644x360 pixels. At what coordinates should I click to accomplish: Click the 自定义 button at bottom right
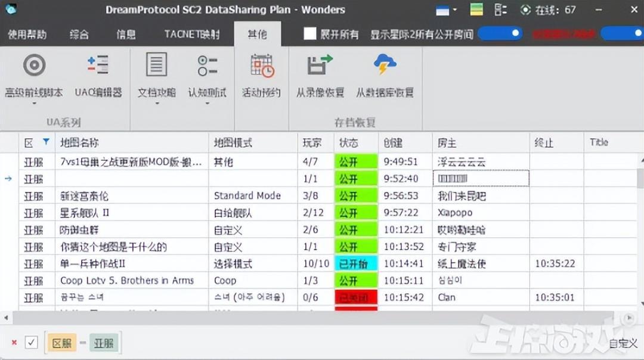pos(623,343)
